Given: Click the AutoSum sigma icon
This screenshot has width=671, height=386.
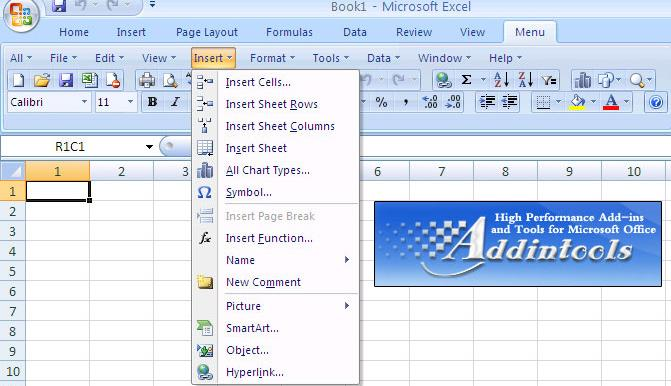Looking at the screenshot, I should coord(466,80).
